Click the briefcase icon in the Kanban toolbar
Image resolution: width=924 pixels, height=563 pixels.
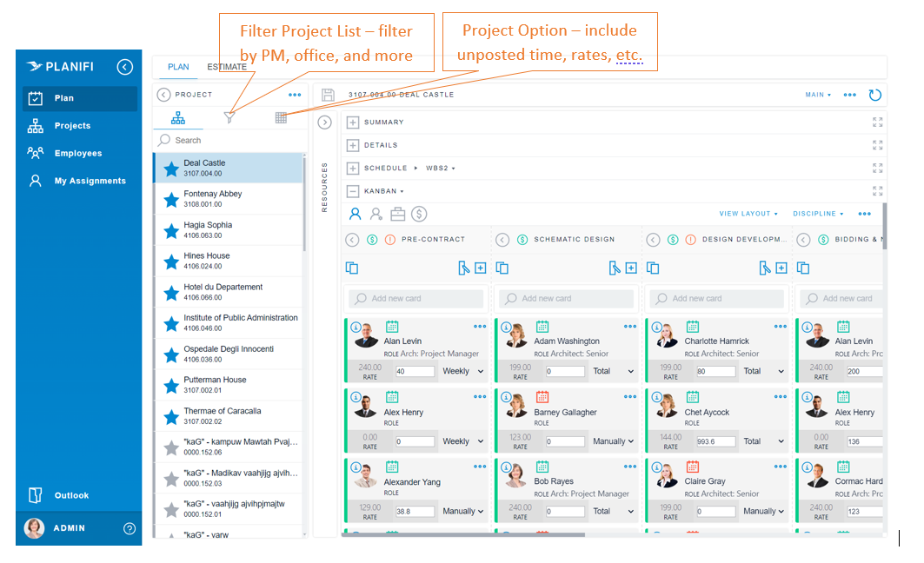pos(398,213)
